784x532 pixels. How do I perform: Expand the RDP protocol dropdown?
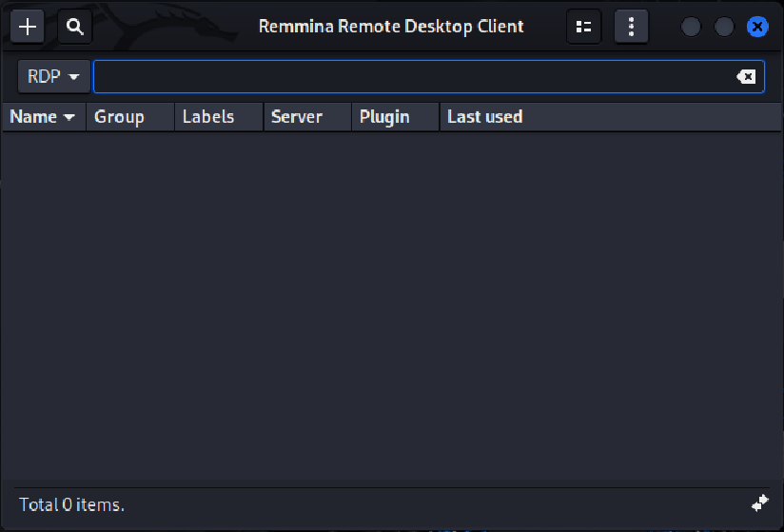tap(53, 77)
